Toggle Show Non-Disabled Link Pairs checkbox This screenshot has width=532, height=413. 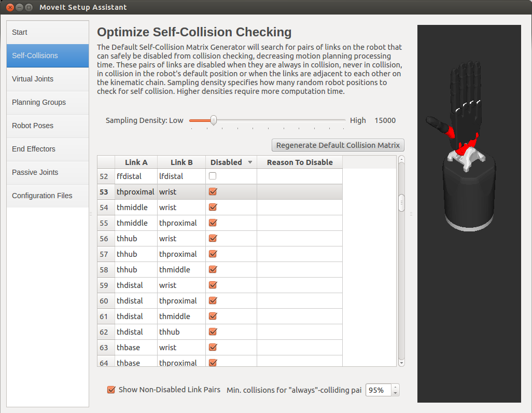click(x=111, y=390)
